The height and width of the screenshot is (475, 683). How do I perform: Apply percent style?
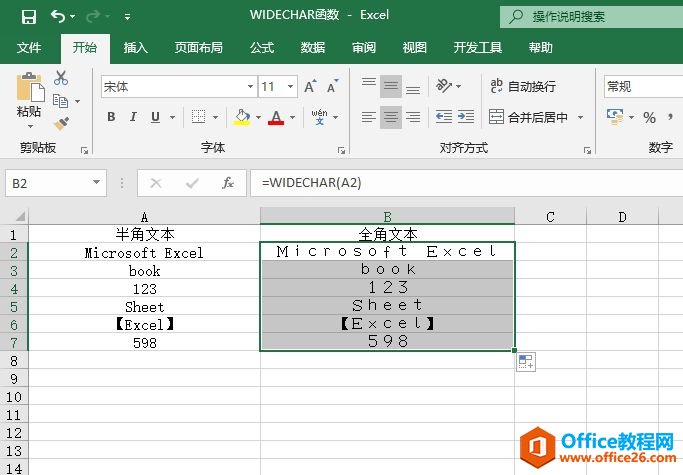coord(649,117)
